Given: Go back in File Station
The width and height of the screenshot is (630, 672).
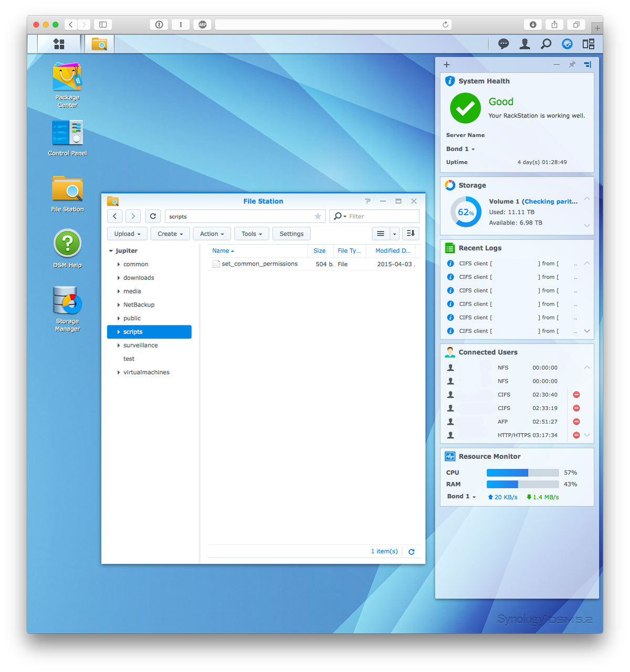Looking at the screenshot, I should [x=115, y=216].
